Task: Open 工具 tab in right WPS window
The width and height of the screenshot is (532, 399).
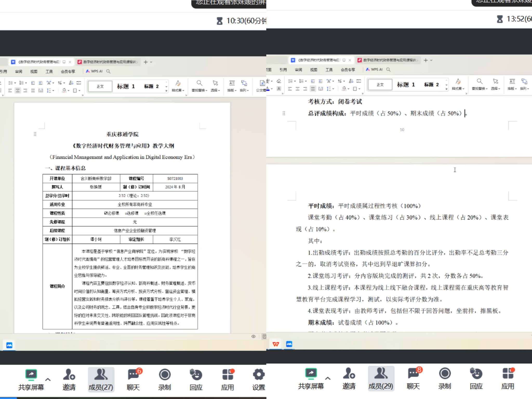Action: pyautogui.click(x=329, y=70)
